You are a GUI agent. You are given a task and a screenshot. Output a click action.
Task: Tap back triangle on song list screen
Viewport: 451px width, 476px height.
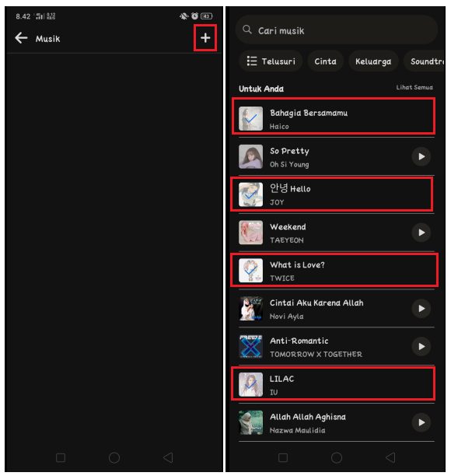390,457
